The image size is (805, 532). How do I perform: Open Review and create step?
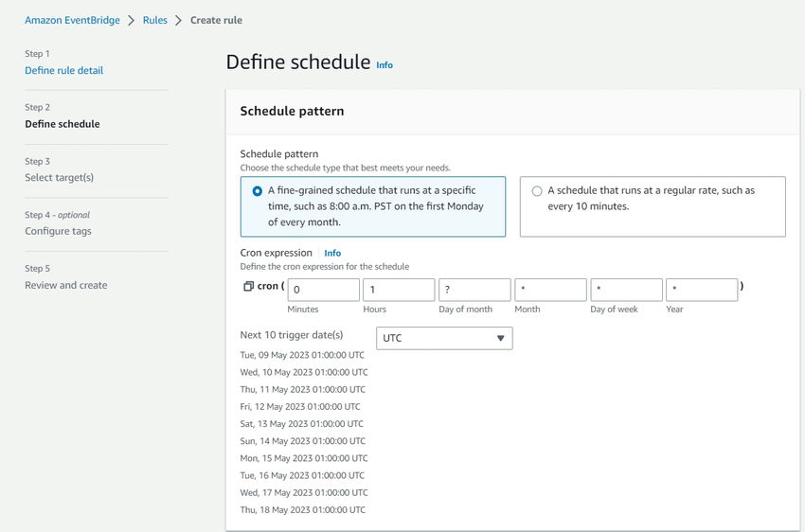[x=66, y=285]
